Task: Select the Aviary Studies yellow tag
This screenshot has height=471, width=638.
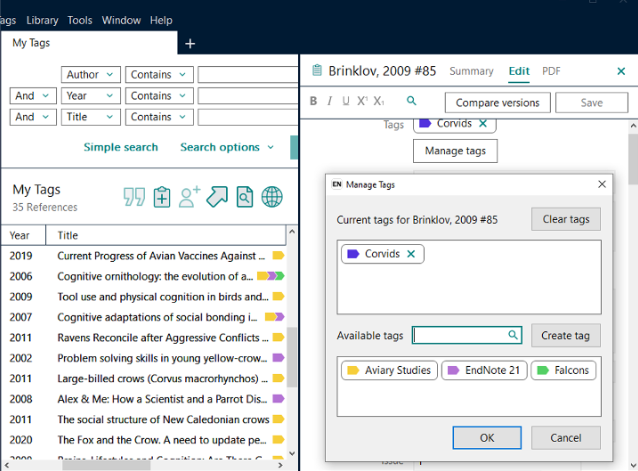Action: 389,370
